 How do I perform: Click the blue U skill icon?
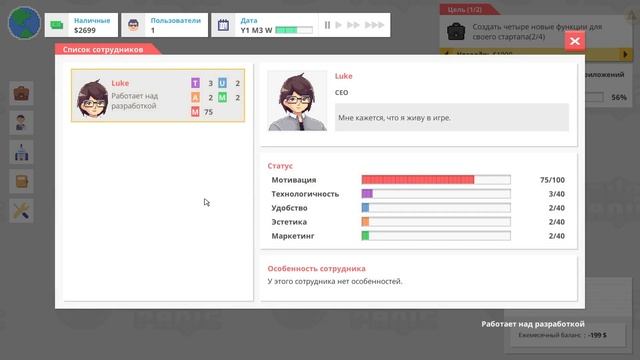[222, 83]
